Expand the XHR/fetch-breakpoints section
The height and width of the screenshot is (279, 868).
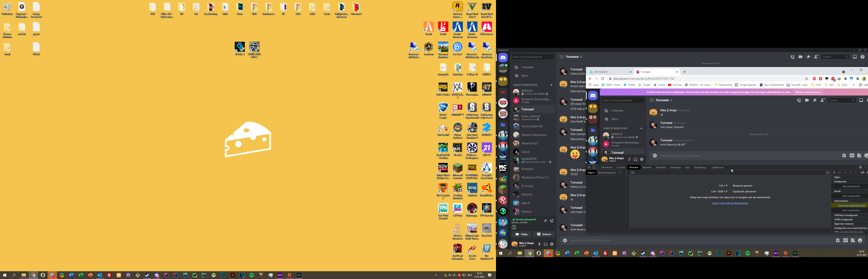pos(846,215)
